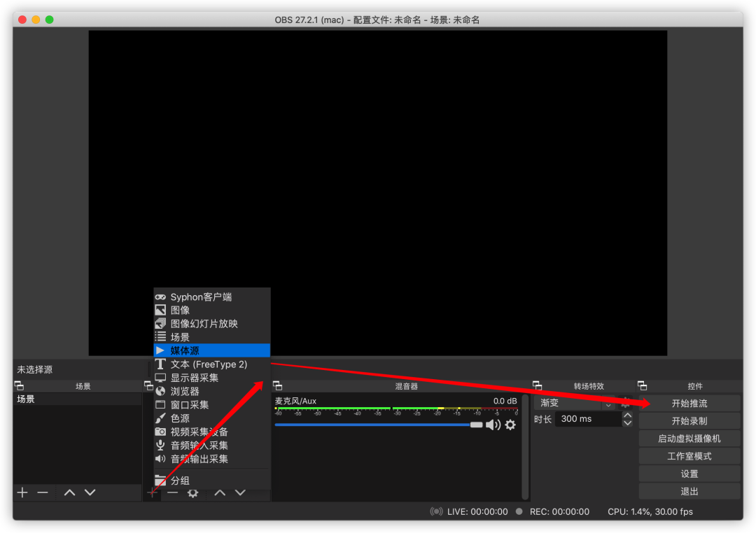Open the 麦克风/Aux audio settings gear
Screen dimensions: 756x533
pos(510,425)
